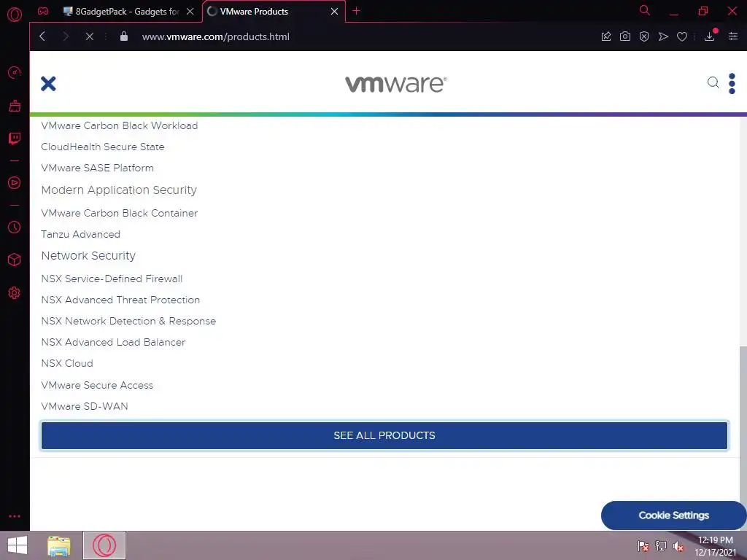
Task: Open the Opera main menu logo
Action: point(15,15)
